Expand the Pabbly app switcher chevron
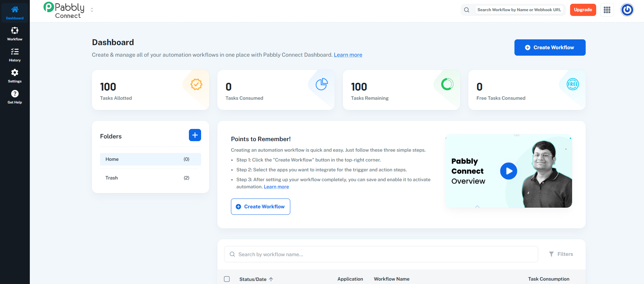This screenshot has height=284, width=644. [x=92, y=10]
